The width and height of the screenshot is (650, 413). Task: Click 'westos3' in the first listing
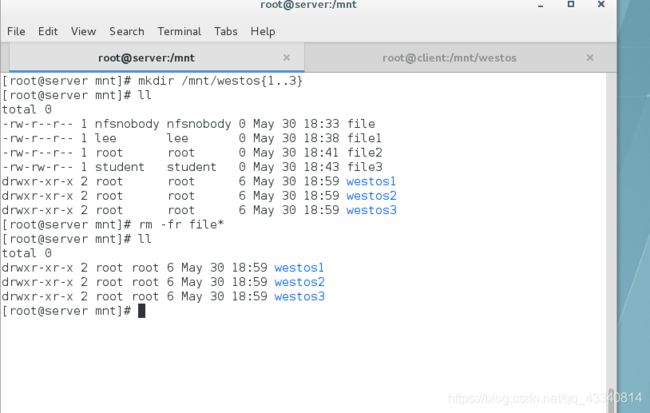tap(371, 210)
